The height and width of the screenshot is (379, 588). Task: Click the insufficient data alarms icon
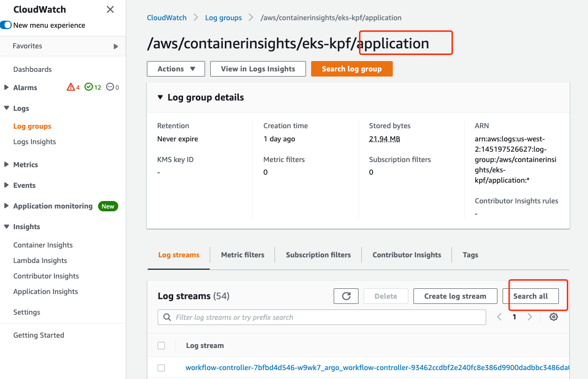(110, 87)
